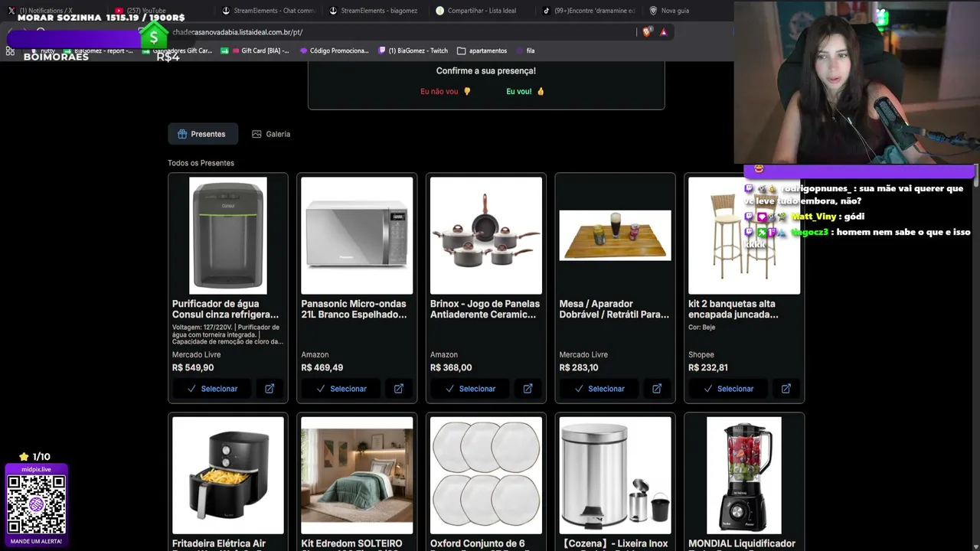Click the Purificador de água Consul title
The height and width of the screenshot is (551, 980).
tap(226, 309)
